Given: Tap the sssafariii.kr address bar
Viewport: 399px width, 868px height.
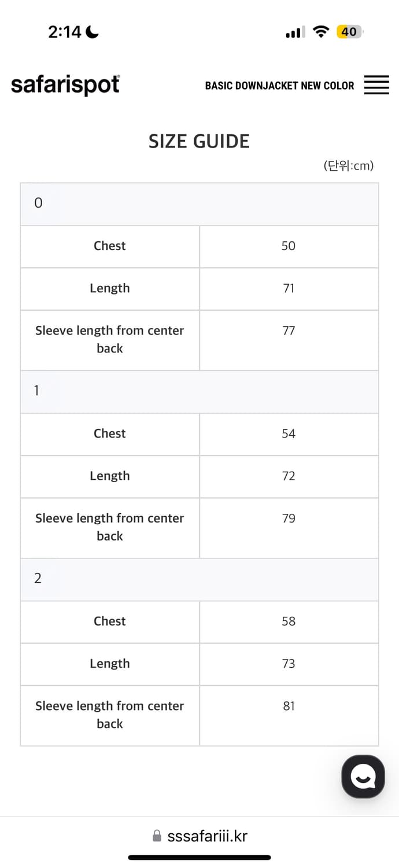Looking at the screenshot, I should point(207,836).
